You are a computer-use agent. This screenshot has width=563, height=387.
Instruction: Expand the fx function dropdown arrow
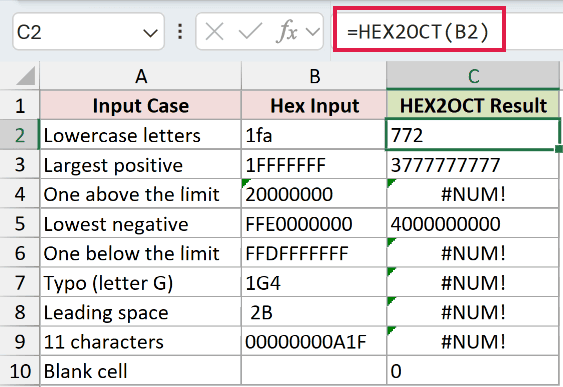click(313, 32)
